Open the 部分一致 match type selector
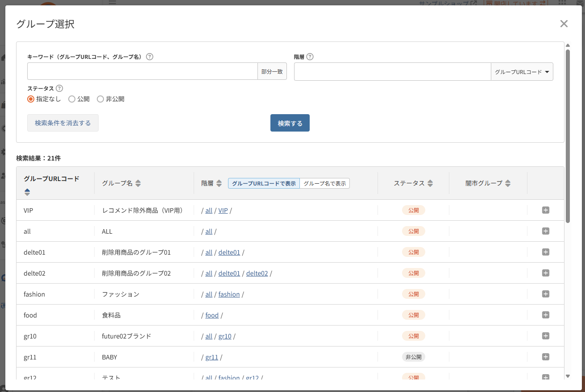The image size is (585, 392). click(272, 71)
